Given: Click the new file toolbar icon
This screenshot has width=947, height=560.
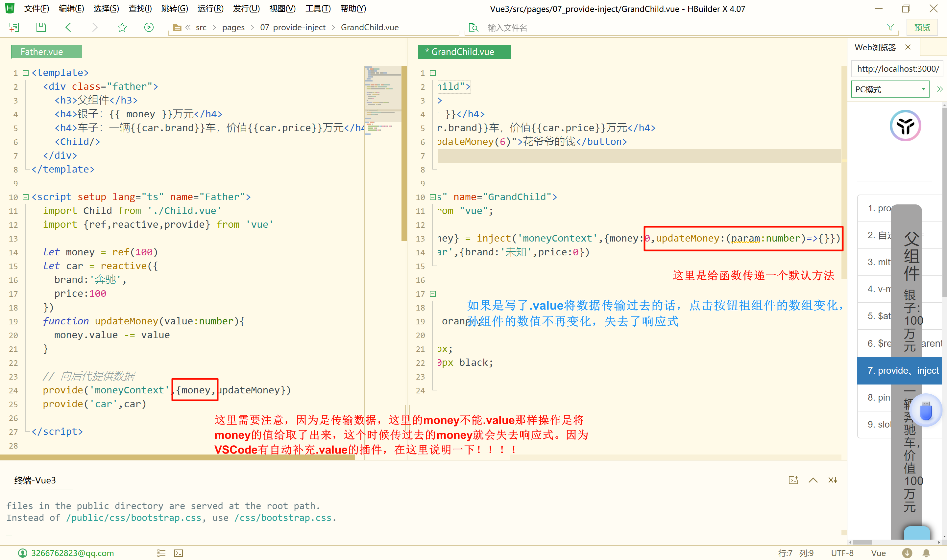Looking at the screenshot, I should (14, 27).
